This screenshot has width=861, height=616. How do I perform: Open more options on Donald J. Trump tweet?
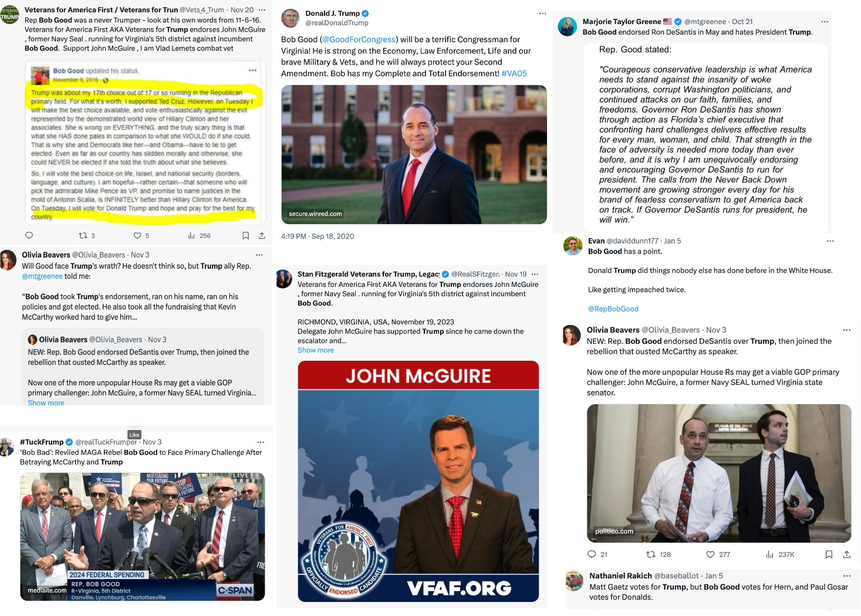point(542,13)
